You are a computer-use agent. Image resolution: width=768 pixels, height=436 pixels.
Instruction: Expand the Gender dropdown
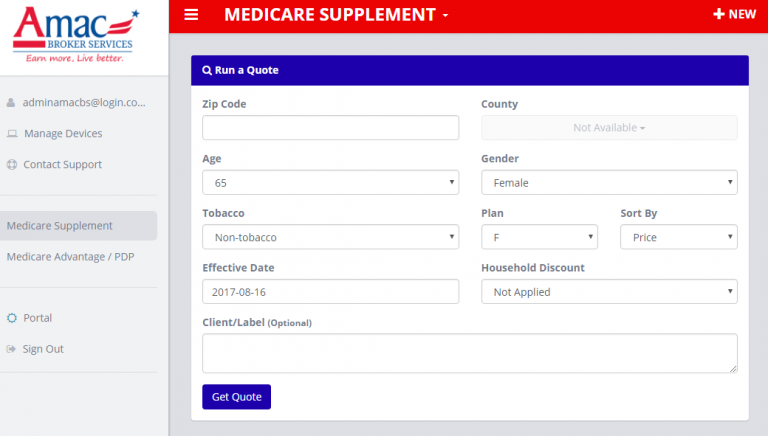click(x=609, y=183)
